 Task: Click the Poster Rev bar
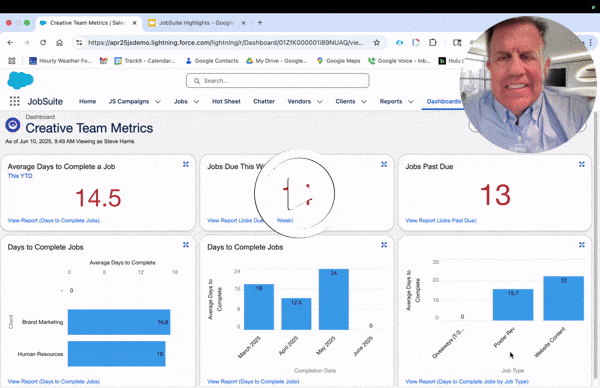(513, 305)
